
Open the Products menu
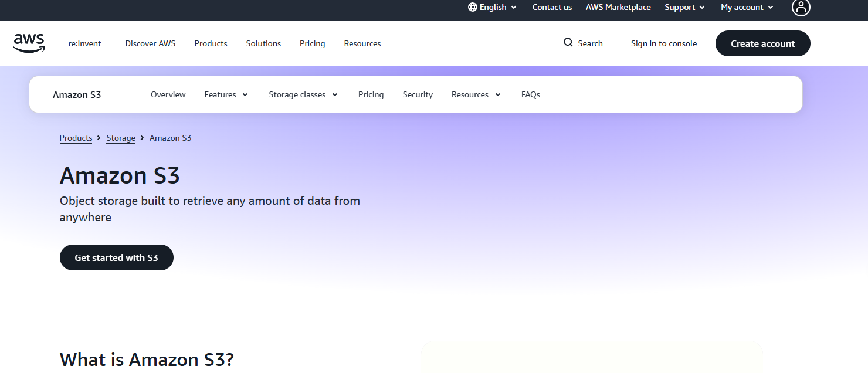pyautogui.click(x=211, y=43)
